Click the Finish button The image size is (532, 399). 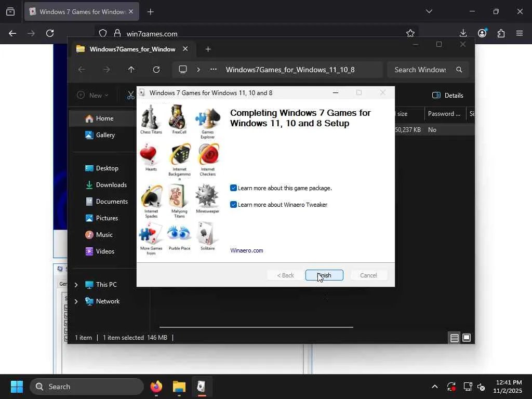tap(324, 275)
